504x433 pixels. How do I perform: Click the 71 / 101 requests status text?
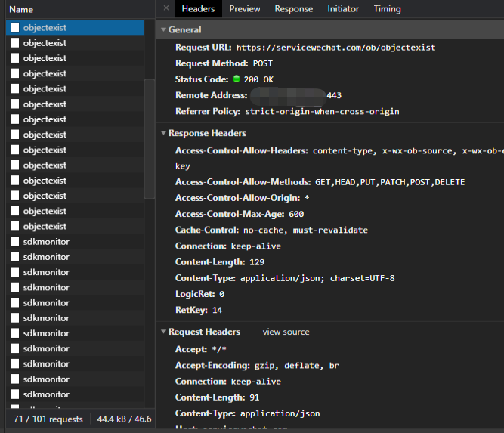click(48, 419)
